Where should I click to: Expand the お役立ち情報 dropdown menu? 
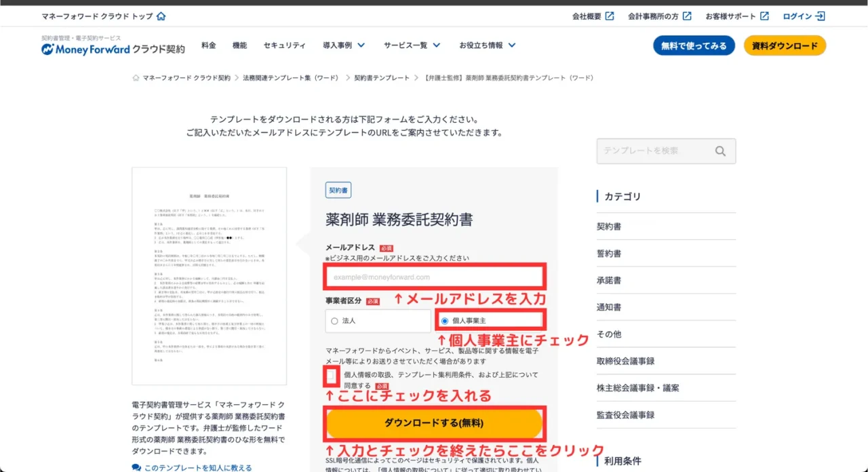point(487,45)
